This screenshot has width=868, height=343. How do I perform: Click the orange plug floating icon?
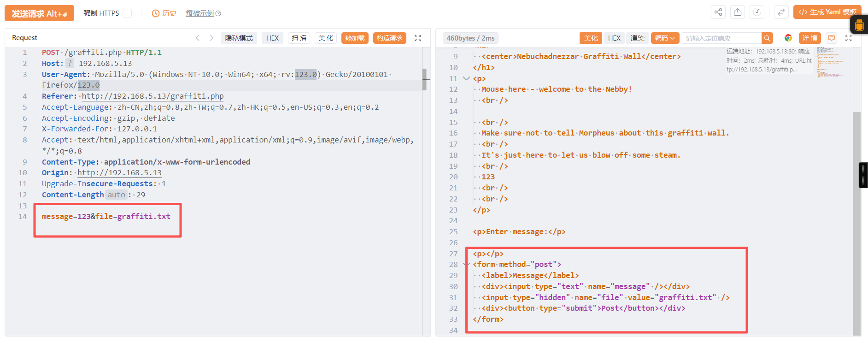860,25
